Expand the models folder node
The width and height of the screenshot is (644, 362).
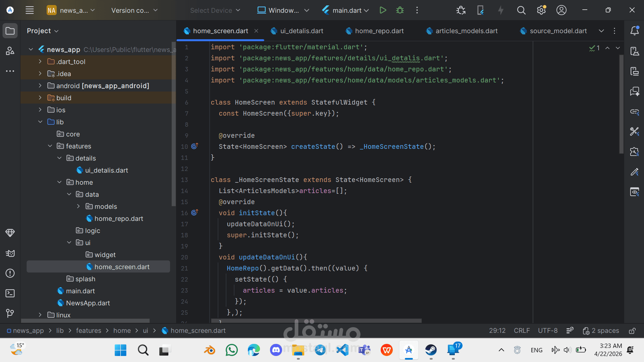pyautogui.click(x=78, y=206)
